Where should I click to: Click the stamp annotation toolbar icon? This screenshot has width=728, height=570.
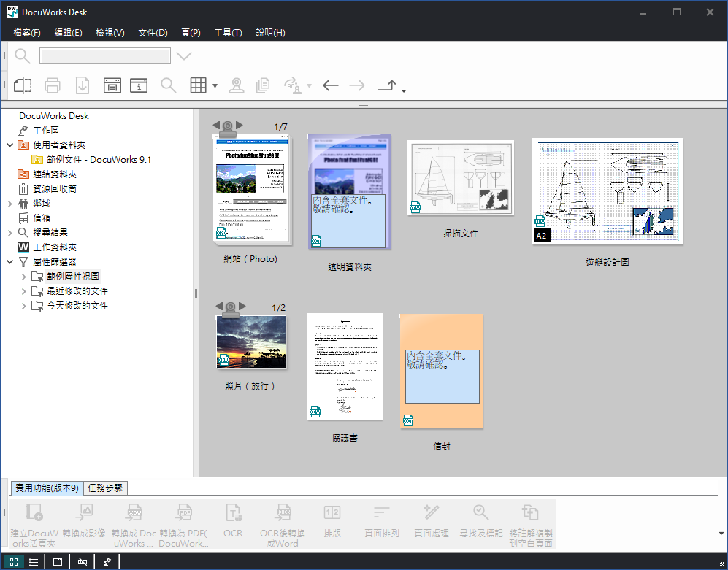point(237,85)
